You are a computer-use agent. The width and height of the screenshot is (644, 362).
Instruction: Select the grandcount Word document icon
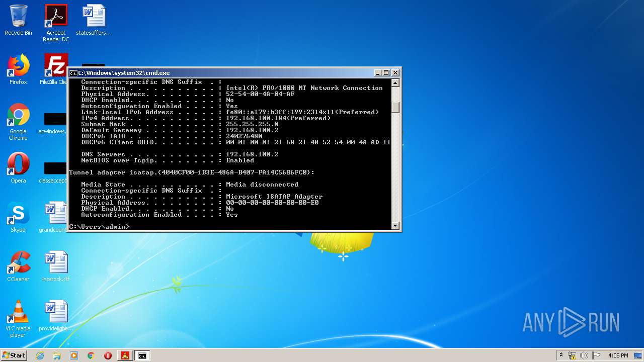[53, 217]
